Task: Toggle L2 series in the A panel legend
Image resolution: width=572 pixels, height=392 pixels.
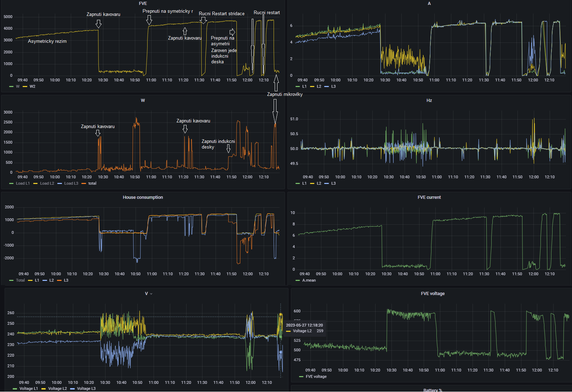Action: coord(319,86)
